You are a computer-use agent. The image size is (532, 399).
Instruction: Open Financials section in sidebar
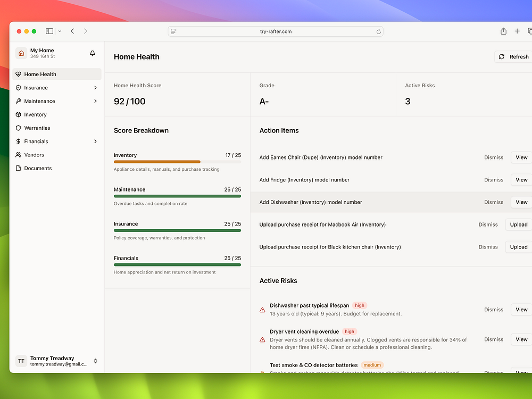[x=57, y=141]
